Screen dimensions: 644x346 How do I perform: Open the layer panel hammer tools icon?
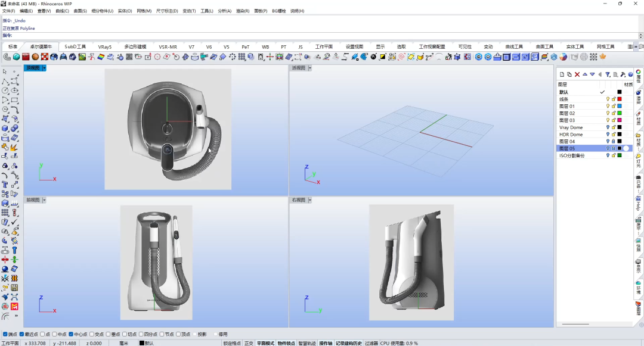point(623,74)
